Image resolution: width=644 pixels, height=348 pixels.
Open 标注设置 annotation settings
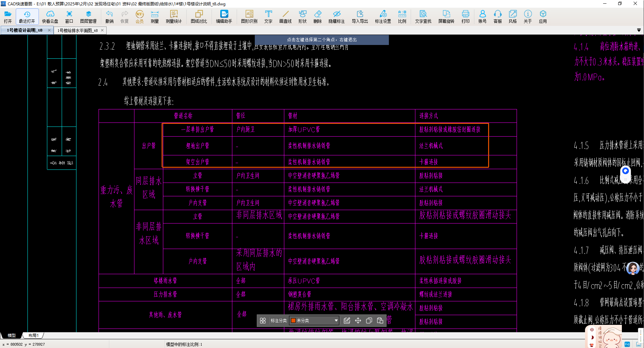click(x=383, y=16)
